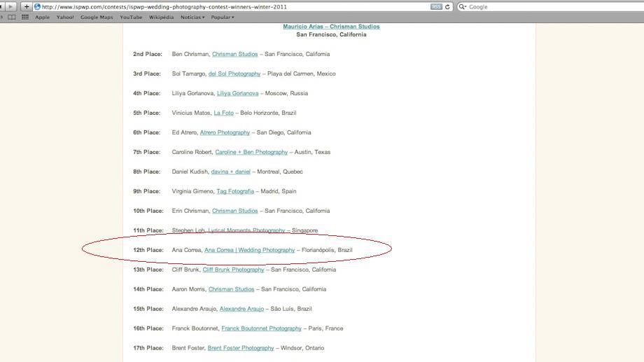Click the text 'Belo Horizonte, Brazil'
The width and height of the screenshot is (644, 362).
coord(268,113)
